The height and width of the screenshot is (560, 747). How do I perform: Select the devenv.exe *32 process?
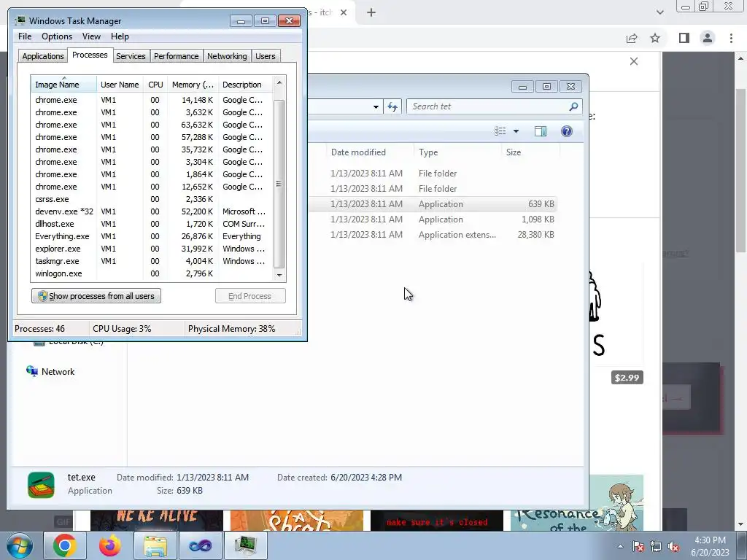(152, 211)
